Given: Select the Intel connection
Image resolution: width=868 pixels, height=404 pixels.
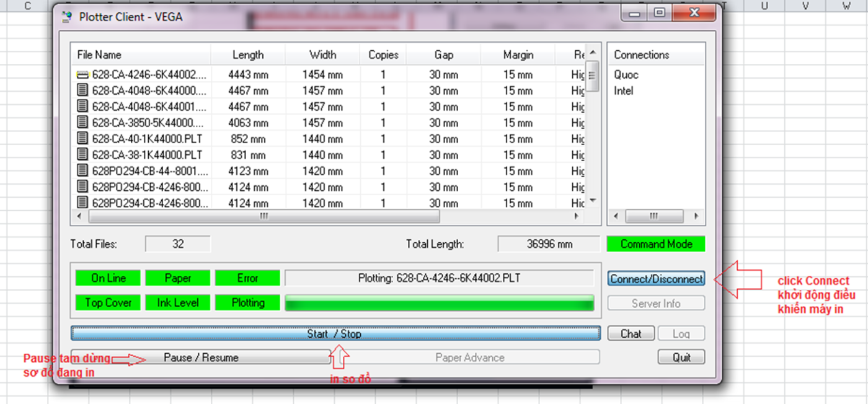Looking at the screenshot, I should click(x=624, y=90).
